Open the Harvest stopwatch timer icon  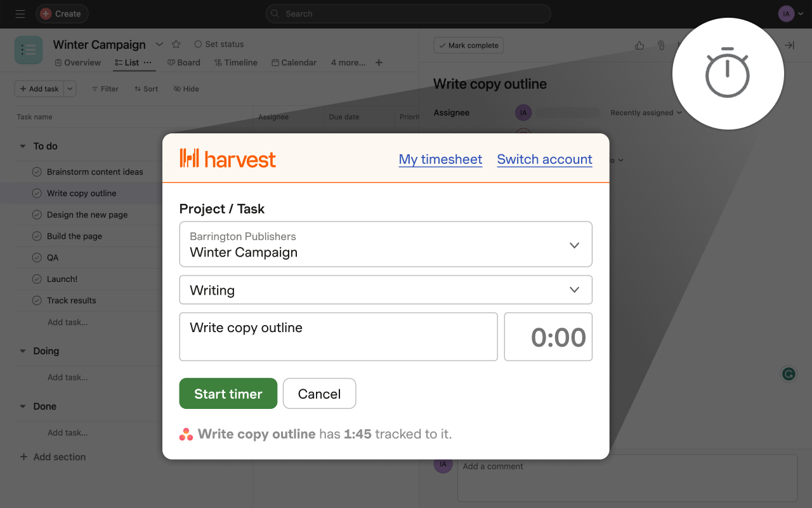[728, 73]
